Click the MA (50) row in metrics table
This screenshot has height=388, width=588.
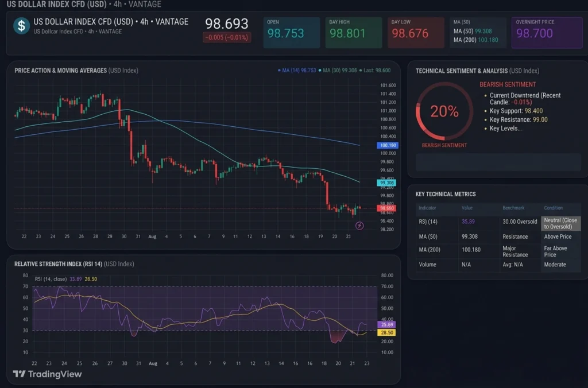498,236
